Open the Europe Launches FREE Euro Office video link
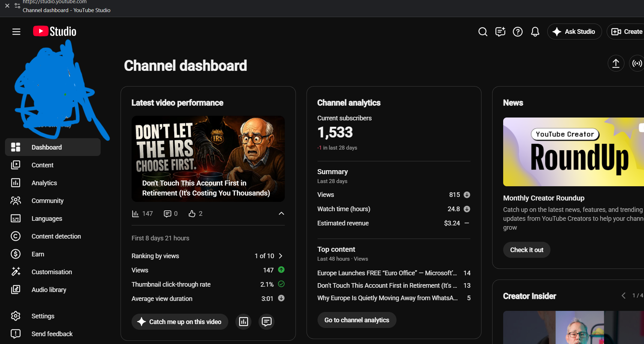 click(x=387, y=273)
